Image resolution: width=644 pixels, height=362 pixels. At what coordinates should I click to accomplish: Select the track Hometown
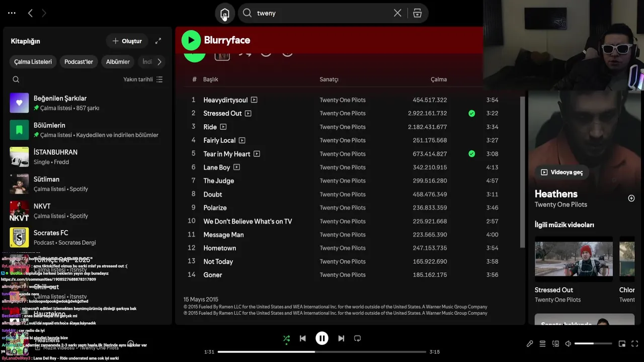click(x=219, y=248)
